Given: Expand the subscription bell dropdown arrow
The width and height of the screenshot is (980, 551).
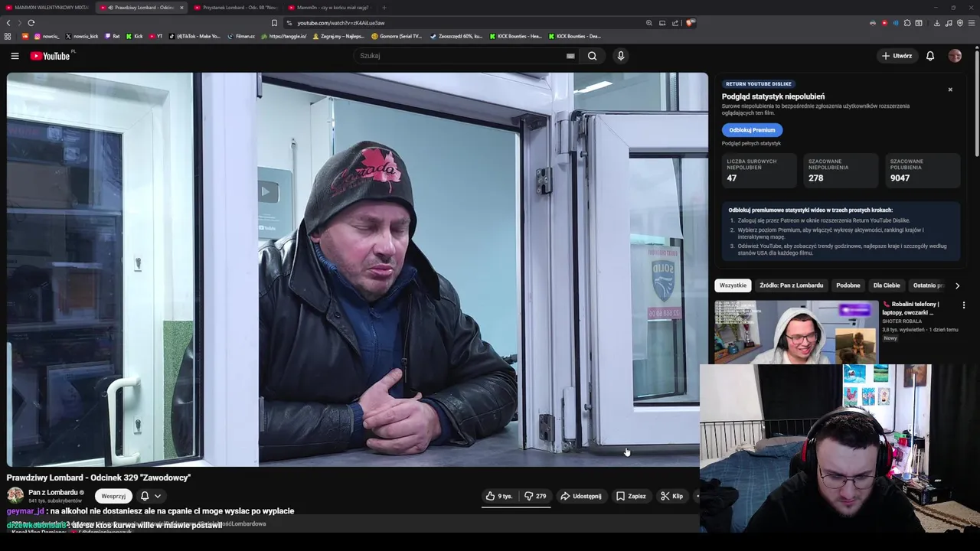Looking at the screenshot, I should point(158,496).
